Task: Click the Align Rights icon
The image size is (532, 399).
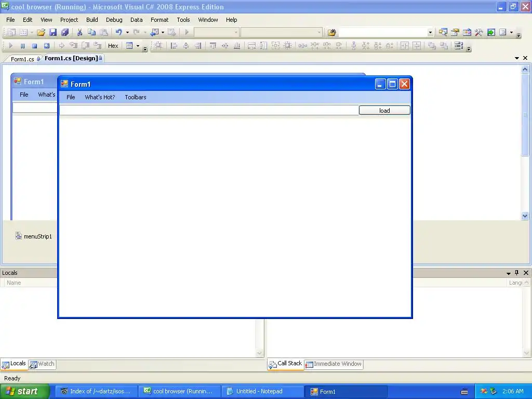Action: pyautogui.click(x=198, y=46)
